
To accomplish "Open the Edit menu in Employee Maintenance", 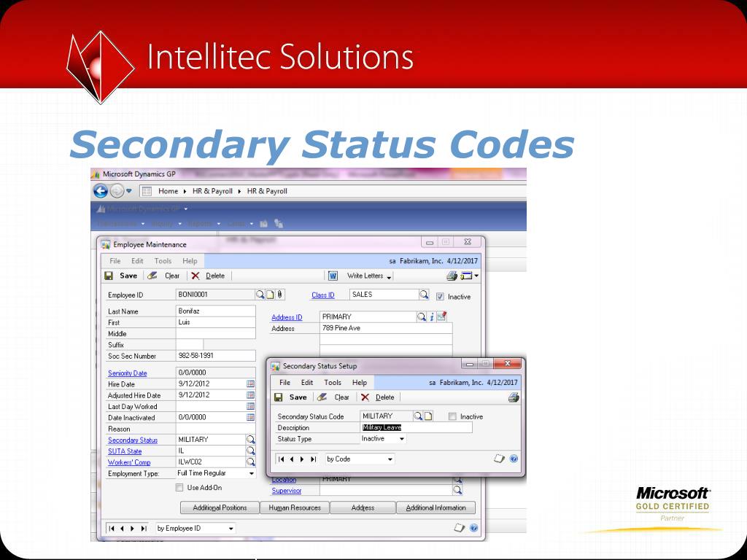I will (137, 261).
